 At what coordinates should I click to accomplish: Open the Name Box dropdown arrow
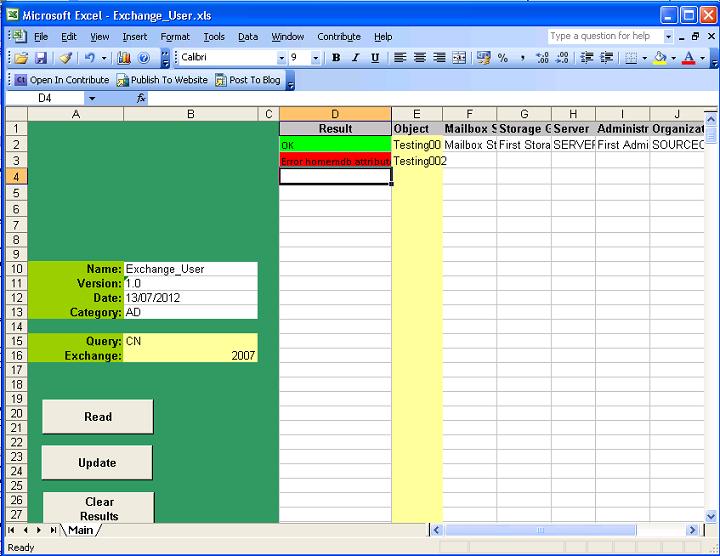92,98
